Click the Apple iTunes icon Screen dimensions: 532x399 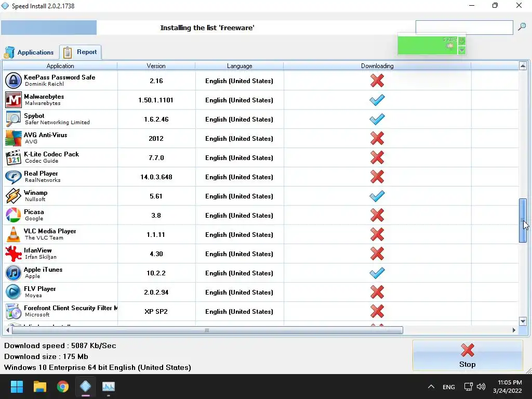(x=13, y=273)
